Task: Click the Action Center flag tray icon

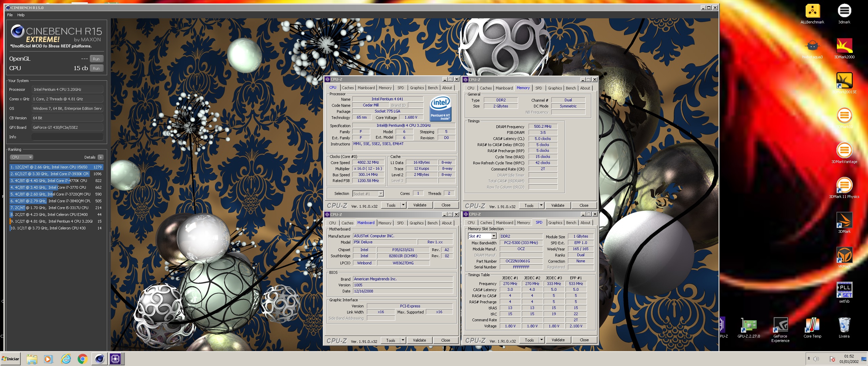Action: (832, 359)
